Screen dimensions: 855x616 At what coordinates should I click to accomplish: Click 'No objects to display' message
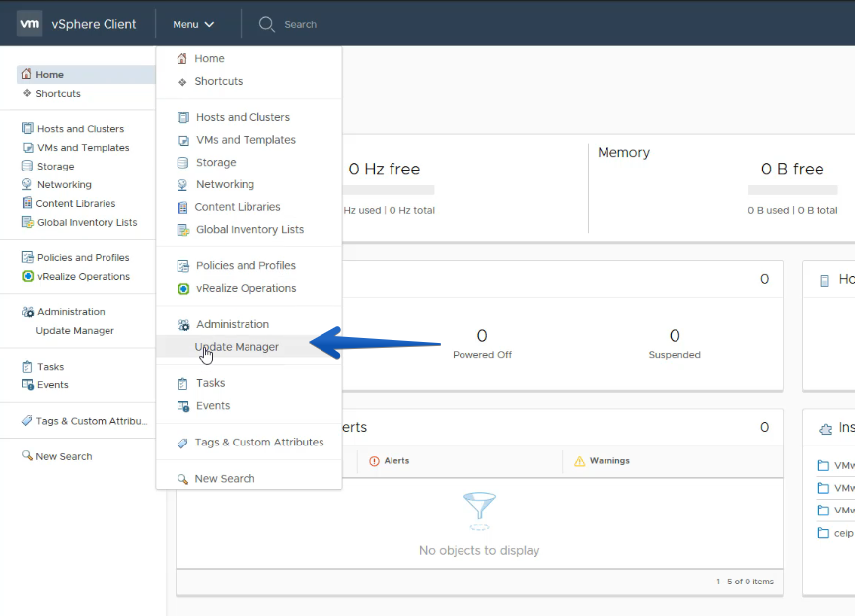[x=479, y=551]
